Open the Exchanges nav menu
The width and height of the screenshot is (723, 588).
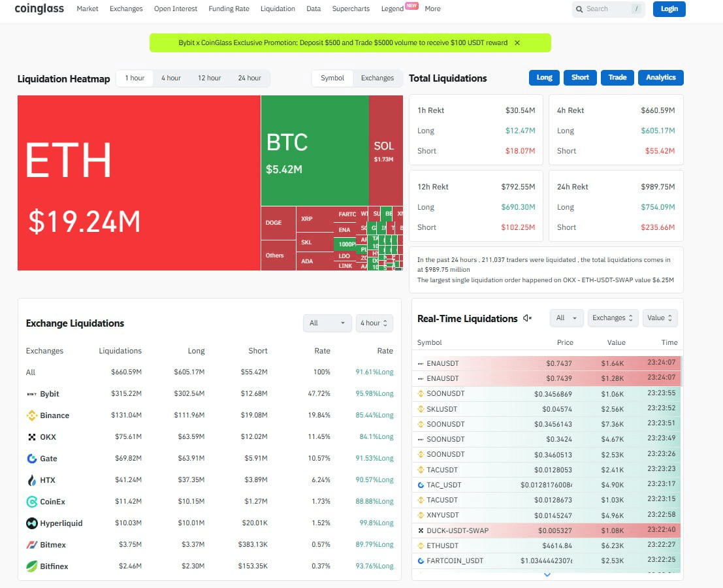coord(126,8)
